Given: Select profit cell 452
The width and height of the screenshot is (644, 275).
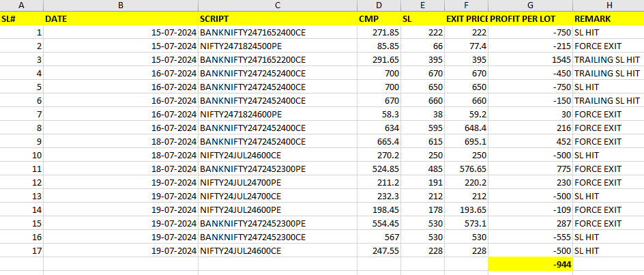Looking at the screenshot, I should (530, 141).
